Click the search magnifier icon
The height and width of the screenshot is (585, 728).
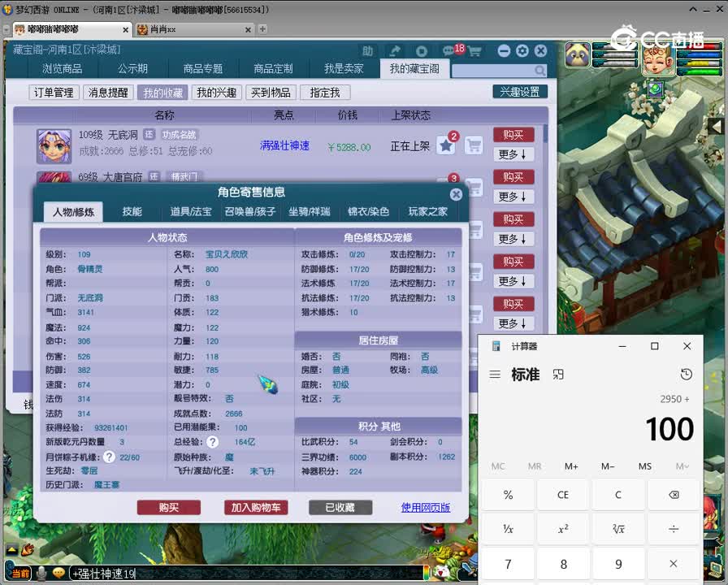pyautogui.click(x=539, y=71)
